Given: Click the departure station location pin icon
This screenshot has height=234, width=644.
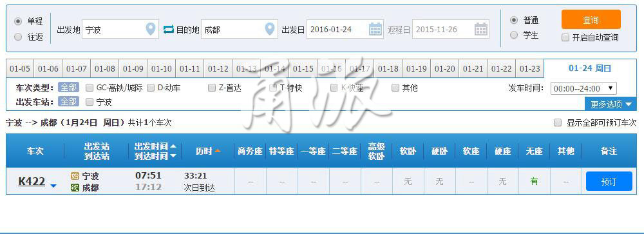Looking at the screenshot, I should pos(151,29).
